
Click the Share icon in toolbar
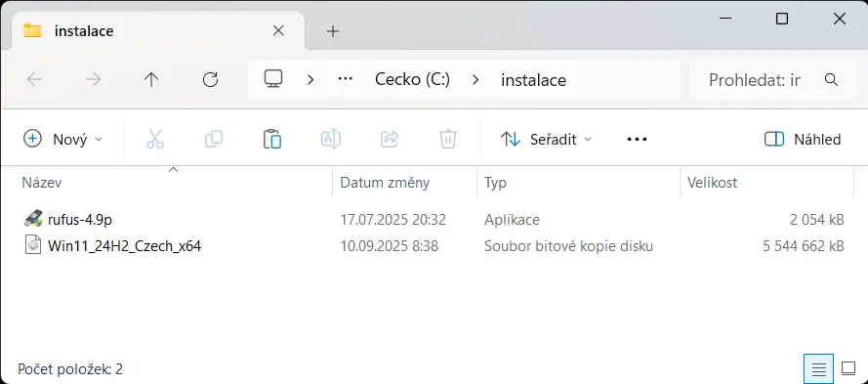click(390, 139)
